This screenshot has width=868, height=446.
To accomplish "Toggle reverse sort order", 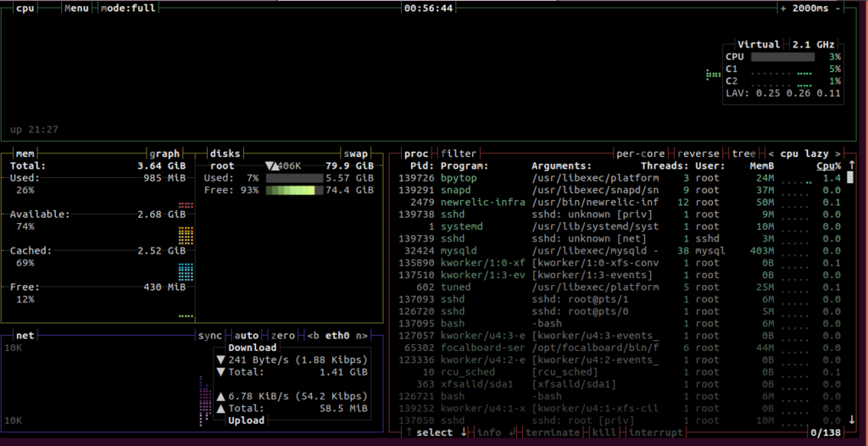I will [x=698, y=153].
